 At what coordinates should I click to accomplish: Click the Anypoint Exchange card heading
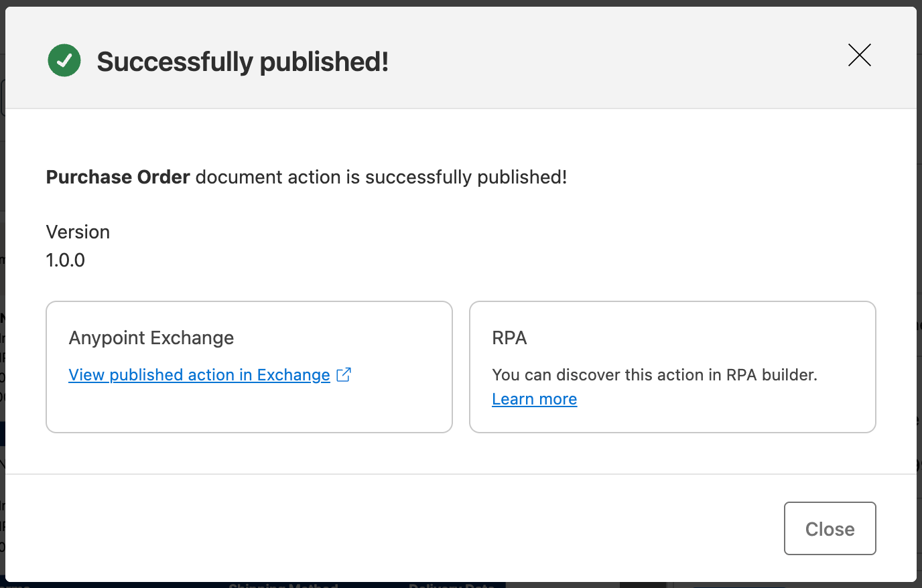pyautogui.click(x=151, y=338)
